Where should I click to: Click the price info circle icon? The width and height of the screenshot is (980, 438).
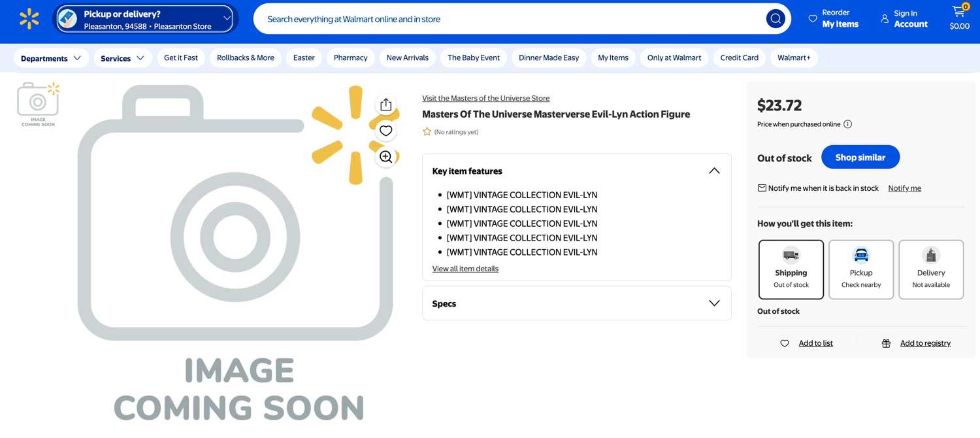pos(847,124)
